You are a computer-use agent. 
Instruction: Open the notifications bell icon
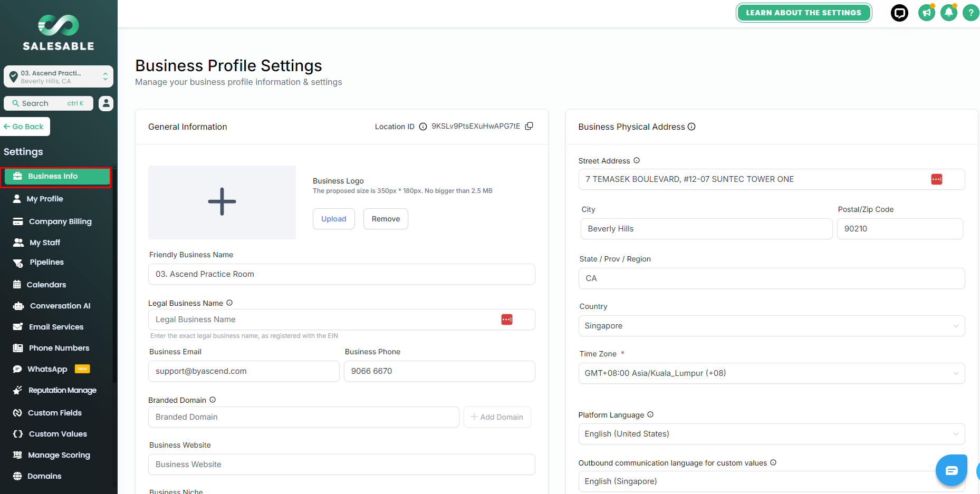tap(949, 13)
